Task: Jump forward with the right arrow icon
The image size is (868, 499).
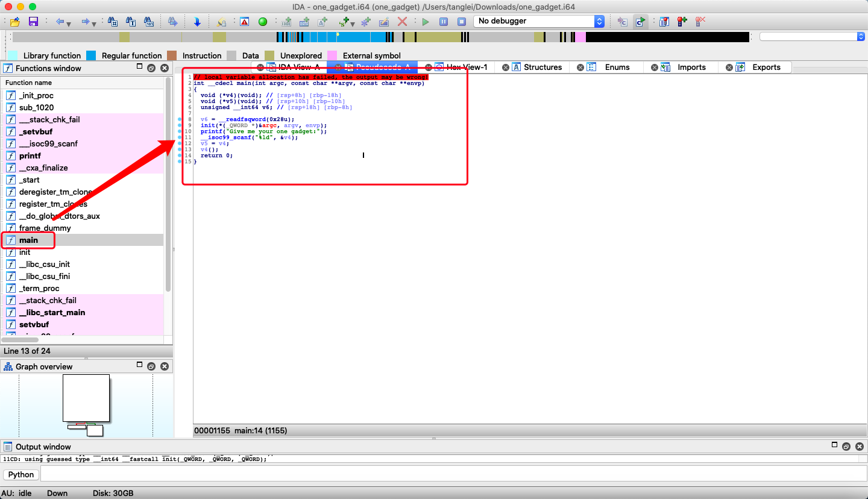Action: tap(86, 22)
